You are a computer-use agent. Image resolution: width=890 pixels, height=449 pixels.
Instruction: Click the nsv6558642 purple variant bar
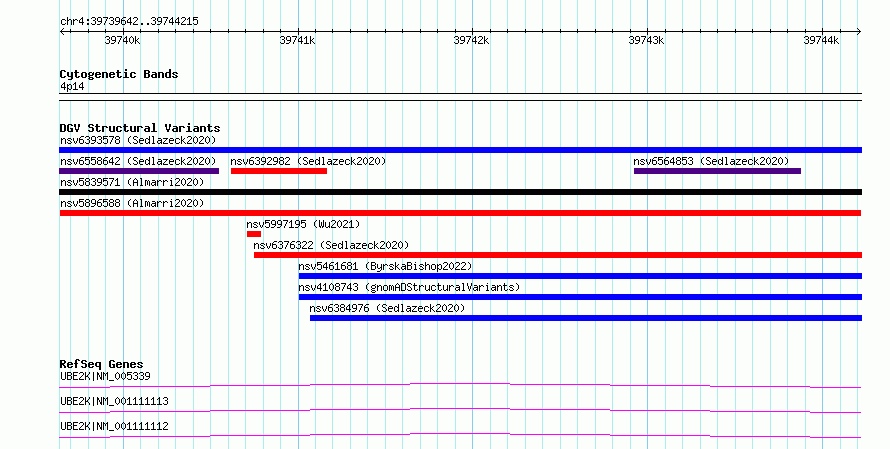coord(139,171)
